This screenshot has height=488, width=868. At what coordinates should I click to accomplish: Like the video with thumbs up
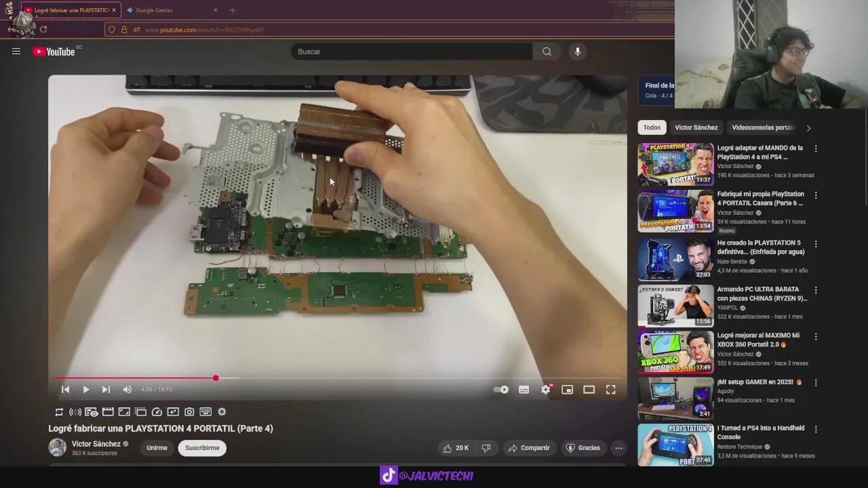(x=456, y=448)
